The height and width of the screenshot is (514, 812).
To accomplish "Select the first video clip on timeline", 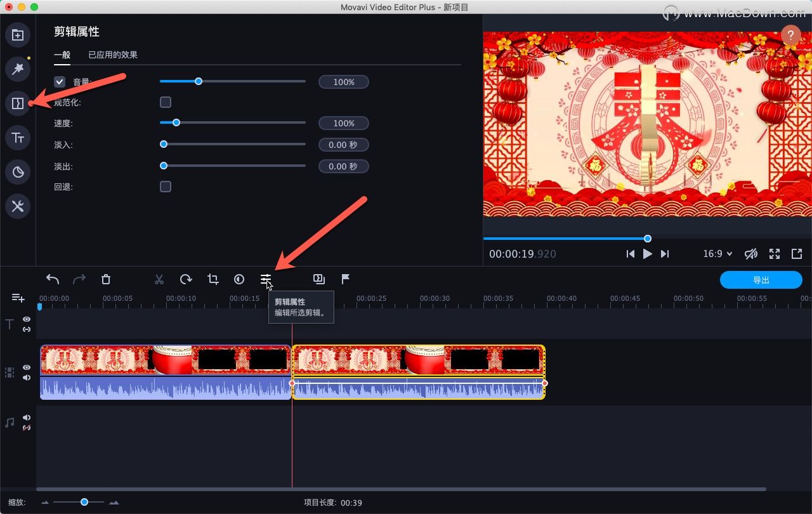I will [166, 360].
